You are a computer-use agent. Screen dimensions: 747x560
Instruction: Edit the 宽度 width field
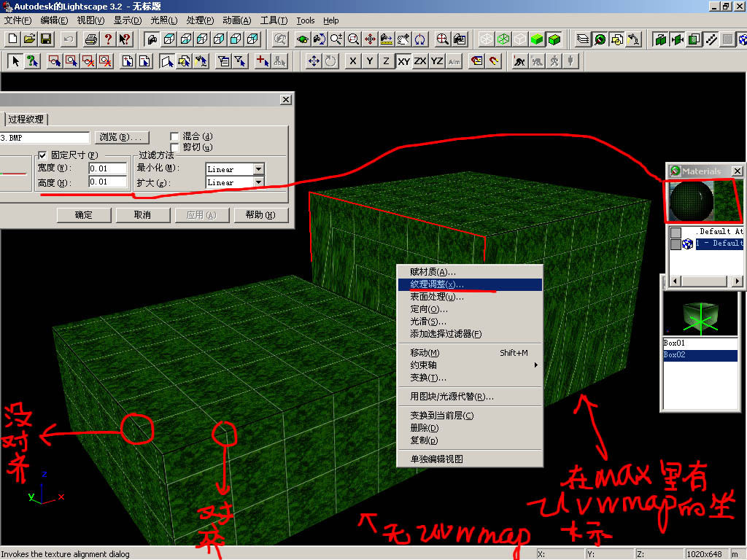tap(108, 168)
